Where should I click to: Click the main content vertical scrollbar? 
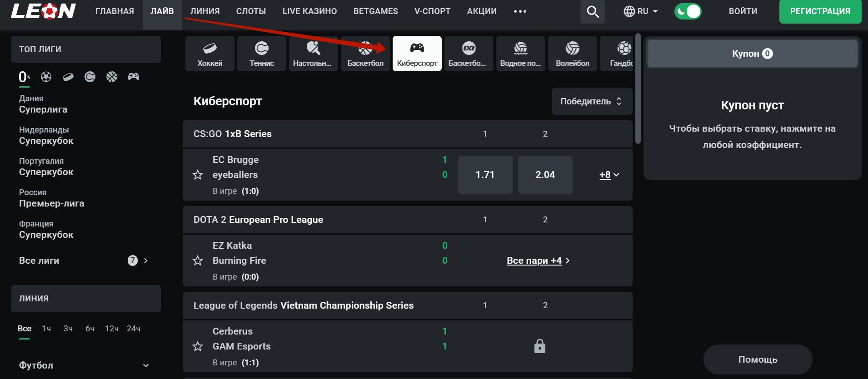click(x=638, y=91)
